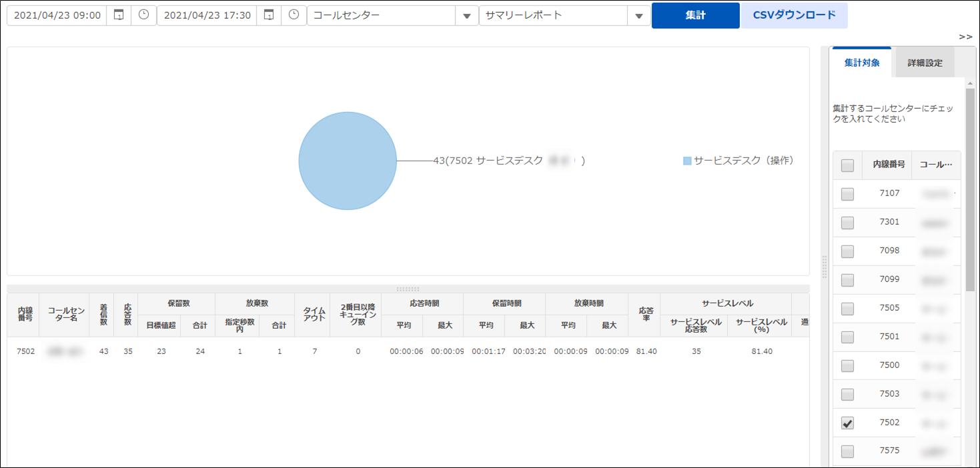Collapse the side panel with >> icon

[965, 37]
